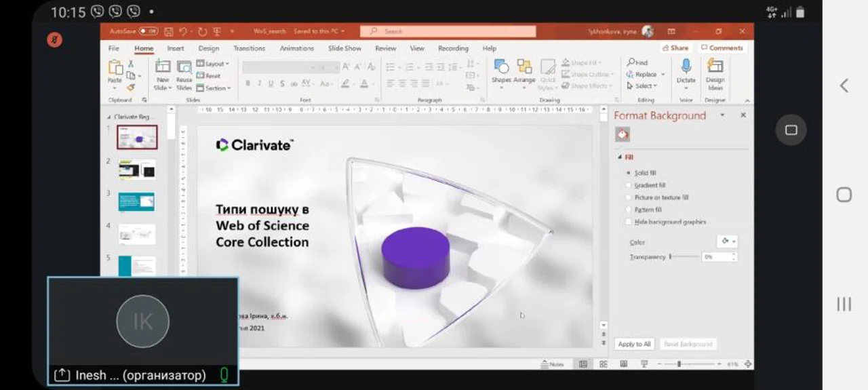Click the Notes button in status bar
Screen dimensions: 868x390
click(x=553, y=364)
